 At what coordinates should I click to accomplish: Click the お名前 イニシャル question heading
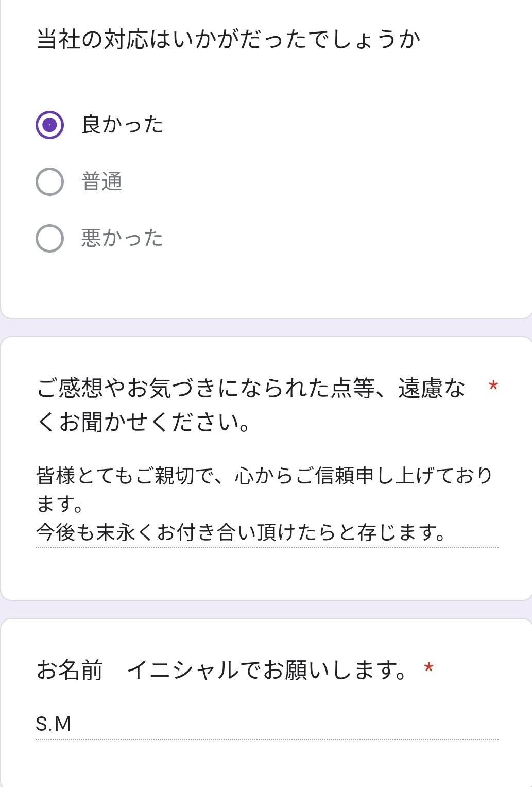[x=221, y=670]
